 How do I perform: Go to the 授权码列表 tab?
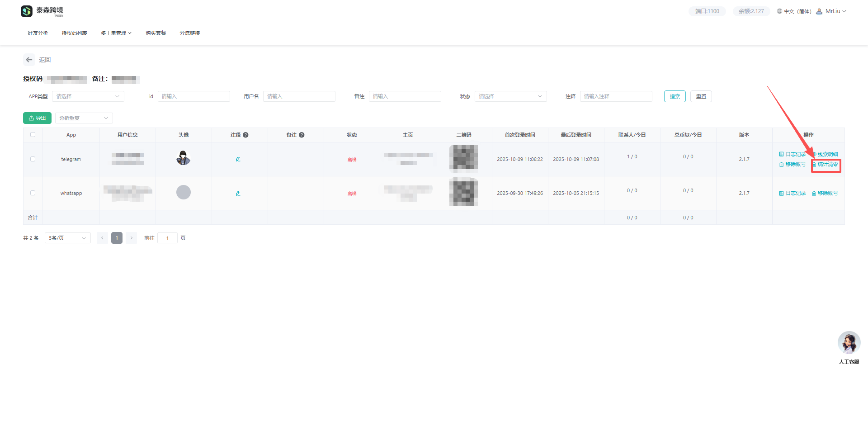point(74,33)
